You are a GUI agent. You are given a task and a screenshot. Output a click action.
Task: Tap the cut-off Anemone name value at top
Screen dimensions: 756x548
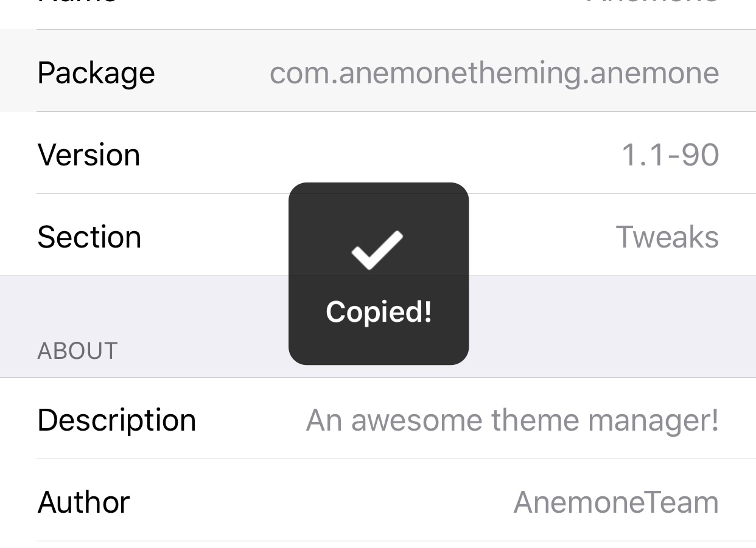coord(653,2)
